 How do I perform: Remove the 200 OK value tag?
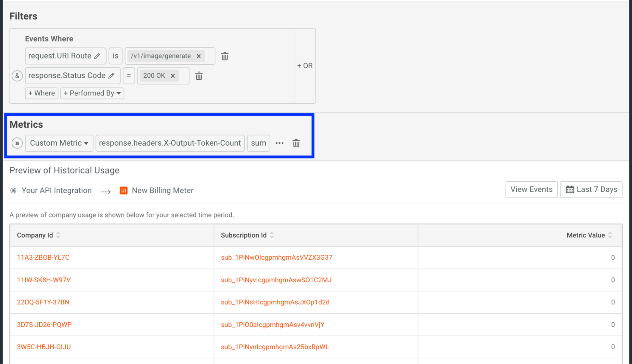tap(173, 76)
